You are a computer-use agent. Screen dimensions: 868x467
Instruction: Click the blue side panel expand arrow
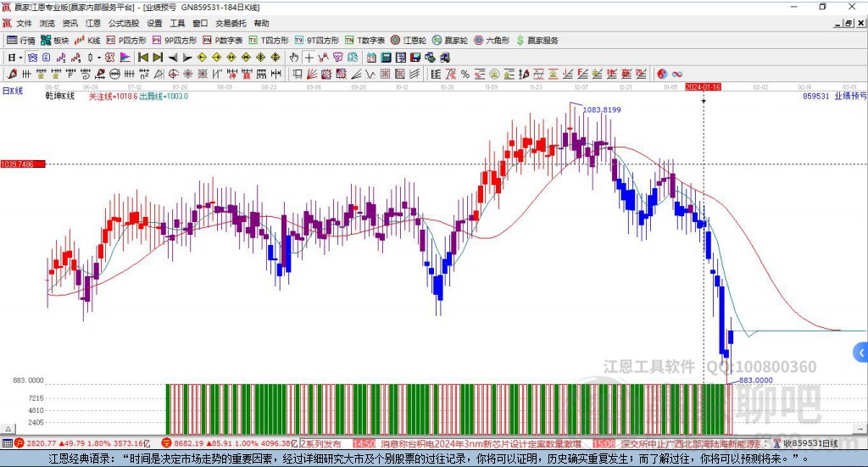[x=860, y=353]
